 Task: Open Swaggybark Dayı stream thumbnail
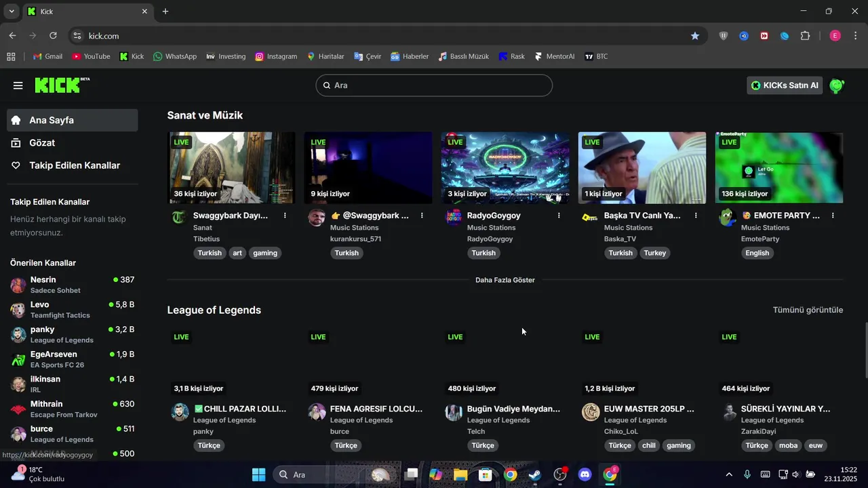(232, 167)
